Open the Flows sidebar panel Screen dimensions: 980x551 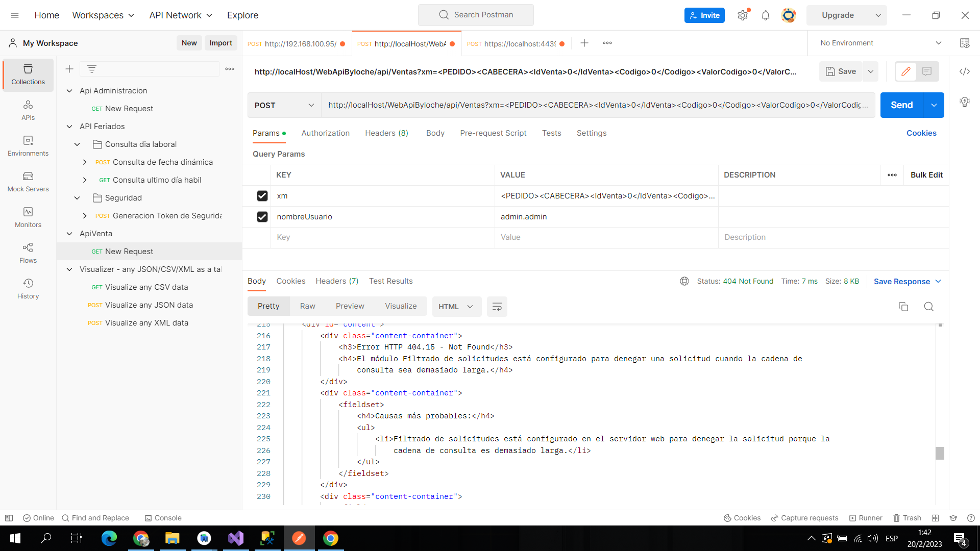point(28,253)
